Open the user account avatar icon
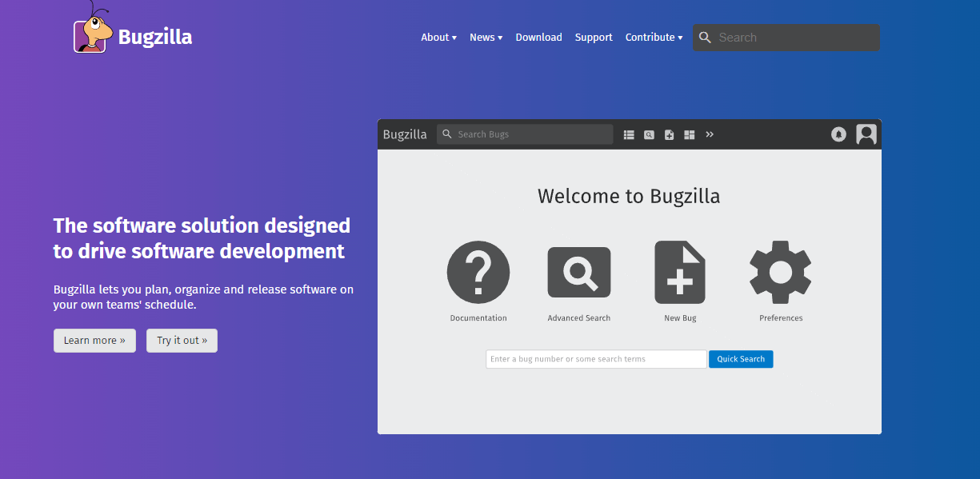 click(x=866, y=134)
